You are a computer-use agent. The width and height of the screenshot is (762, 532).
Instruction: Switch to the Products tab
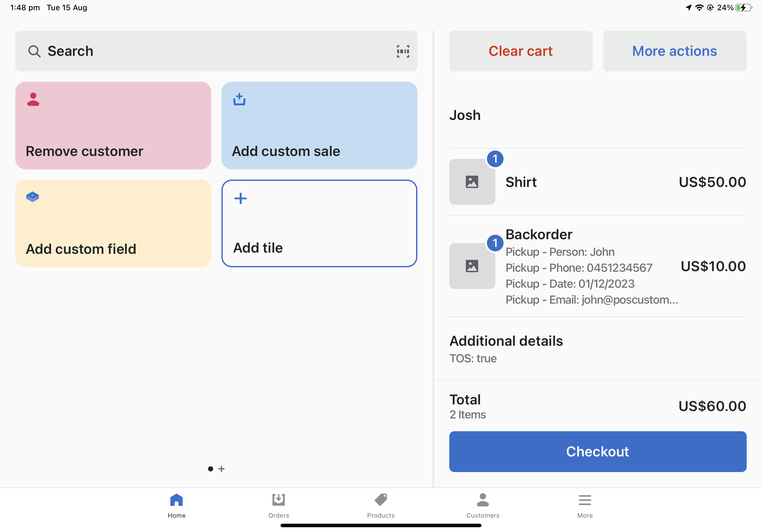click(381, 506)
